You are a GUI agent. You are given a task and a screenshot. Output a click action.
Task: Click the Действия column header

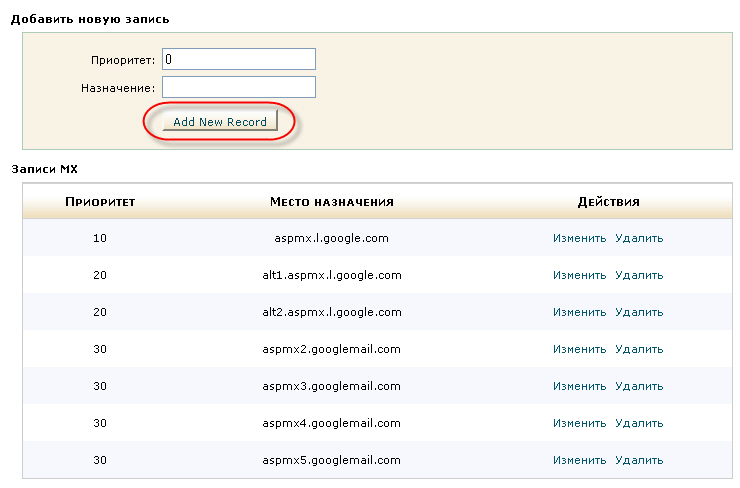point(608,202)
